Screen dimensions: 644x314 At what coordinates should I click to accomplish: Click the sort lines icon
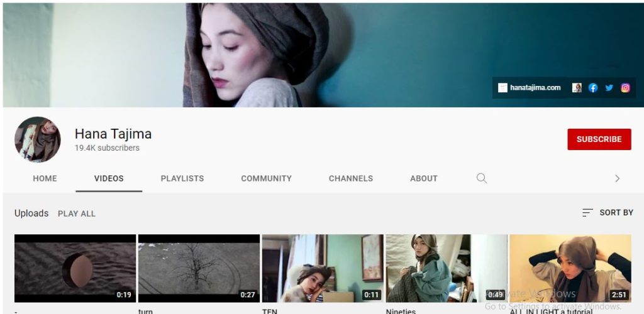point(587,213)
